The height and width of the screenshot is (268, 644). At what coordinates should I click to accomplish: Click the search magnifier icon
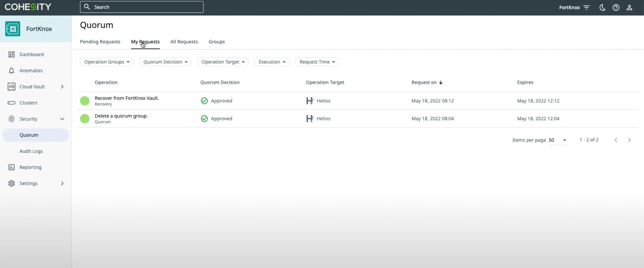tap(87, 7)
